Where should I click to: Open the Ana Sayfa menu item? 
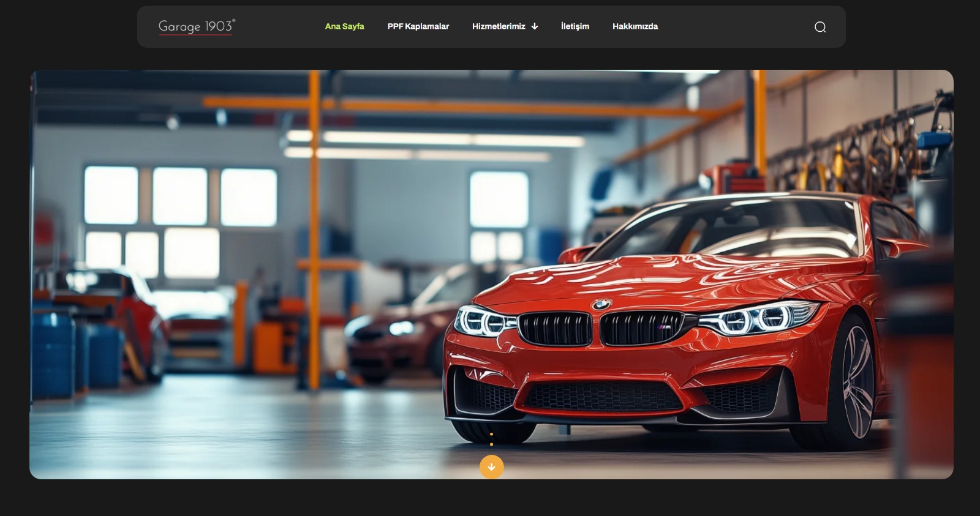[344, 26]
